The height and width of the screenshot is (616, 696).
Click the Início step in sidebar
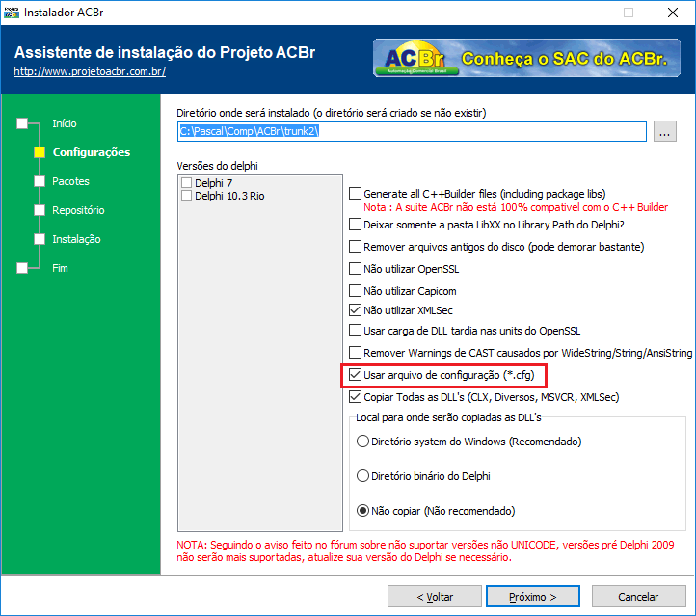[65, 123]
